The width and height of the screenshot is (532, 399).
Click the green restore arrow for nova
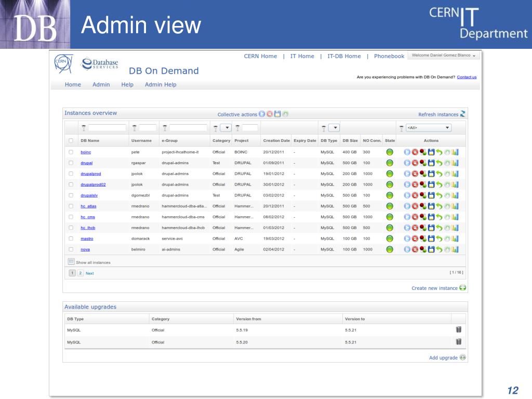[x=440, y=250]
